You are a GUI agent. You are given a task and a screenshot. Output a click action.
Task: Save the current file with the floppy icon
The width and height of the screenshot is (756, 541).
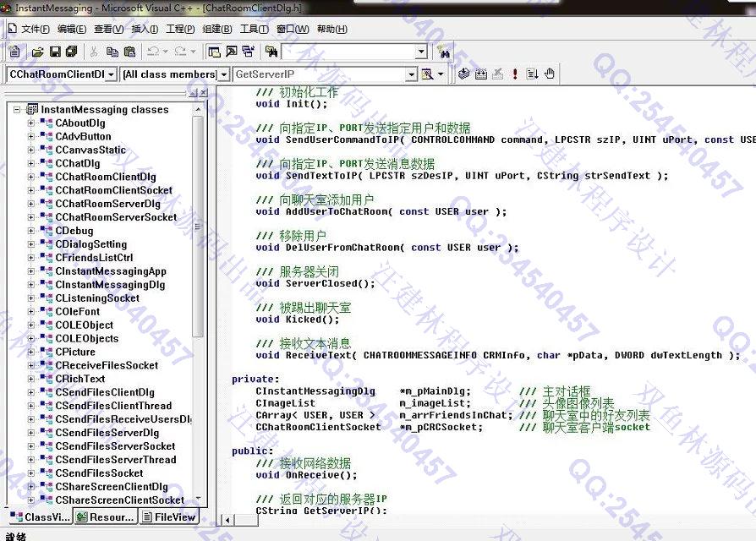click(x=56, y=51)
